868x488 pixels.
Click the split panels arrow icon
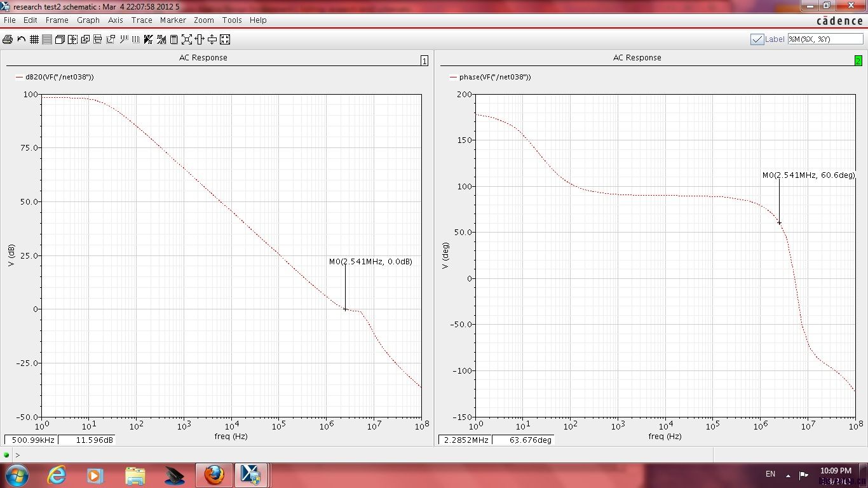click(x=72, y=39)
